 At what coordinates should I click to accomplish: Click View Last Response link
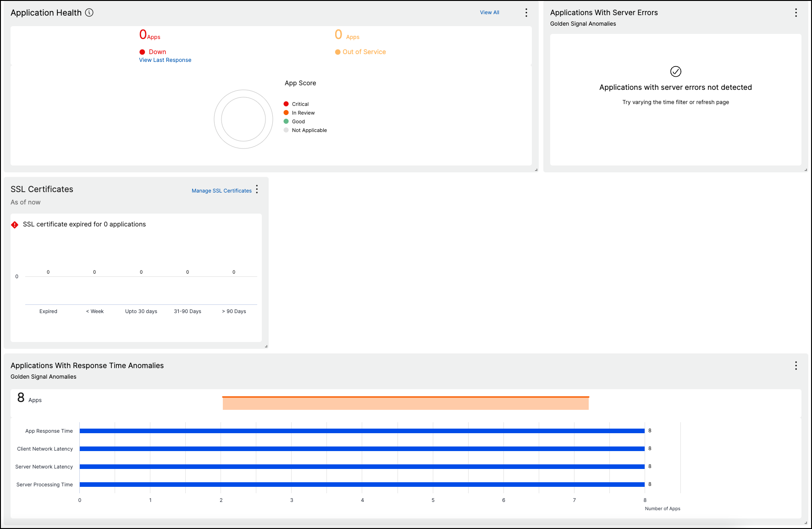tap(165, 60)
